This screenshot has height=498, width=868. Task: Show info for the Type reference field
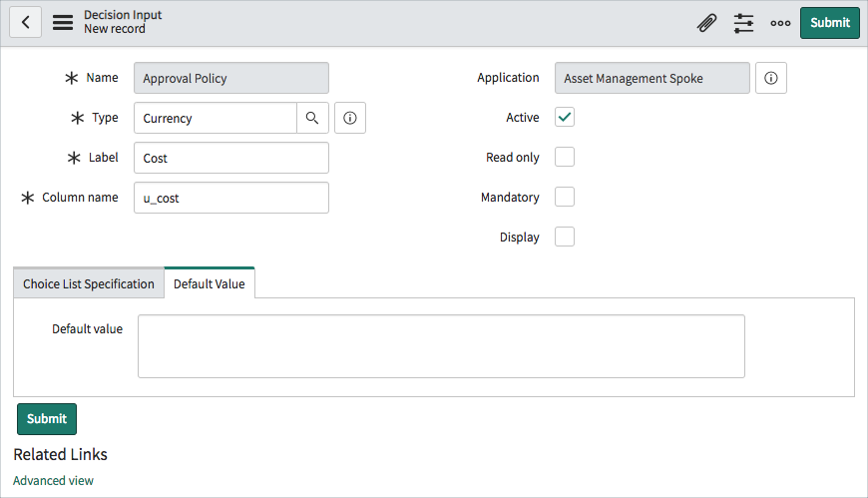[x=350, y=118]
